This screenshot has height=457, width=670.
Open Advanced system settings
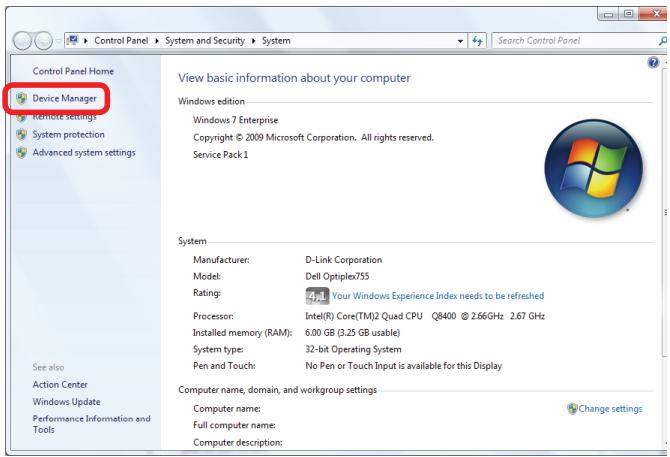[x=84, y=152]
